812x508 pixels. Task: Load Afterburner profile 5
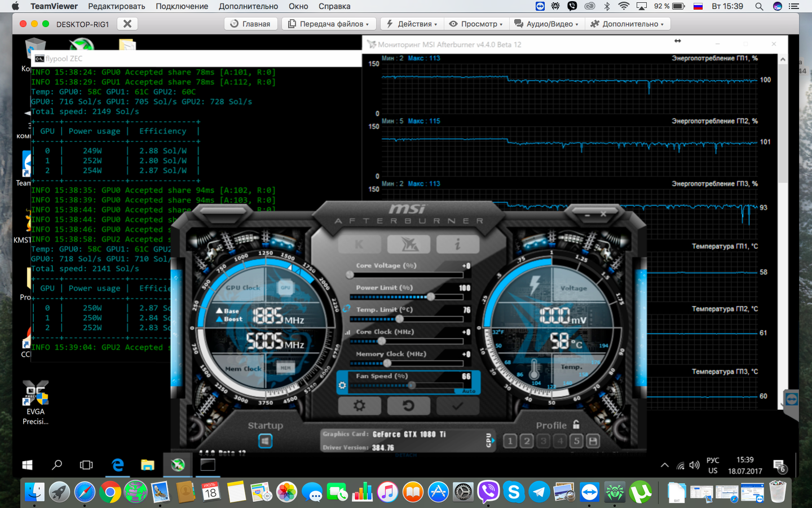point(576,441)
